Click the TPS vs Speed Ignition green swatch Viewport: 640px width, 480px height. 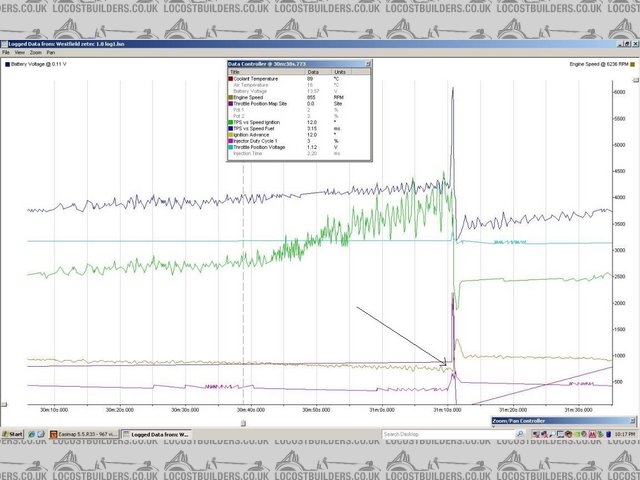tap(231, 122)
